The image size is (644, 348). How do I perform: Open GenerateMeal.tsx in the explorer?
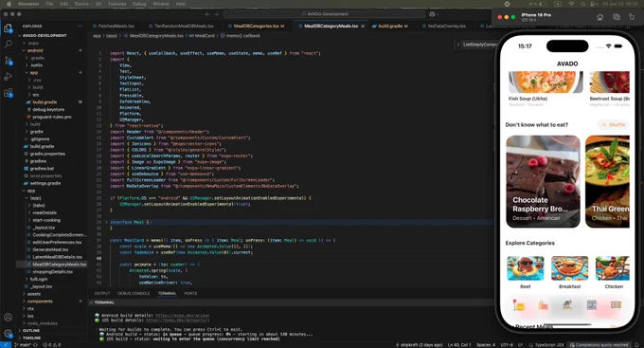click(x=50, y=249)
